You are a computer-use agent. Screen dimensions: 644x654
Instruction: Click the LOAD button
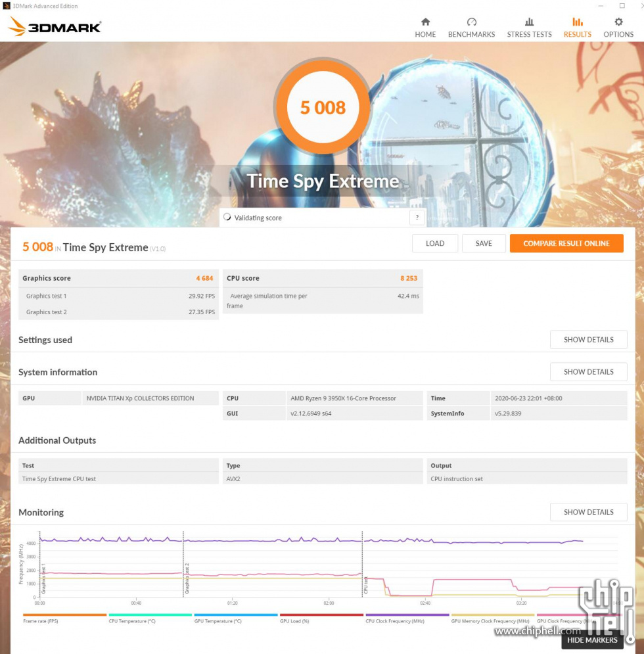pos(434,243)
